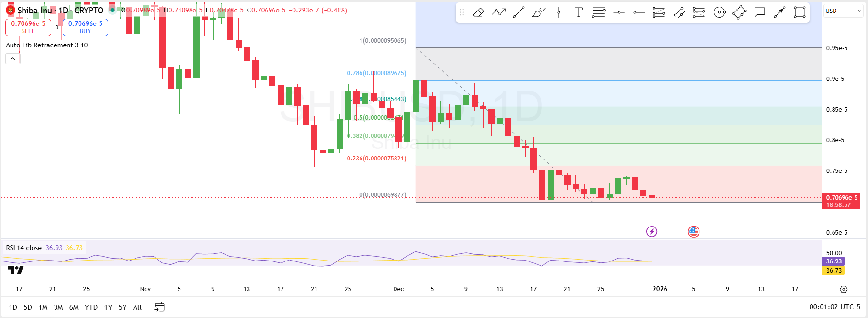Click the 1(0.0000095065) Fib level label
This screenshot has height=318, width=868.
[383, 41]
